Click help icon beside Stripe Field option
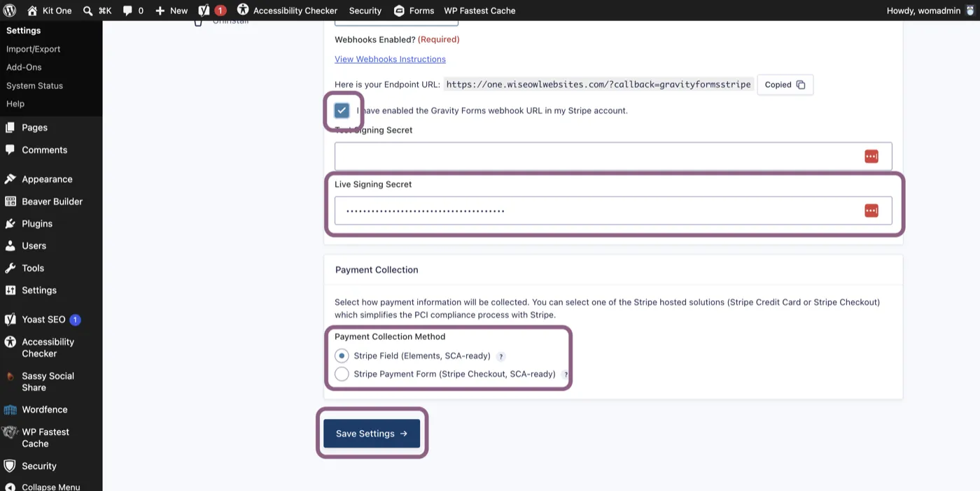This screenshot has height=491, width=980. point(500,357)
